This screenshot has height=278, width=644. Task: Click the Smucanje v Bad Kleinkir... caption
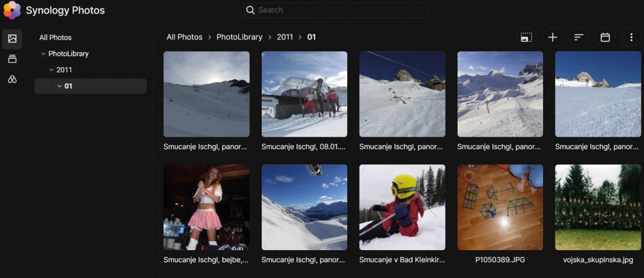pos(402,260)
